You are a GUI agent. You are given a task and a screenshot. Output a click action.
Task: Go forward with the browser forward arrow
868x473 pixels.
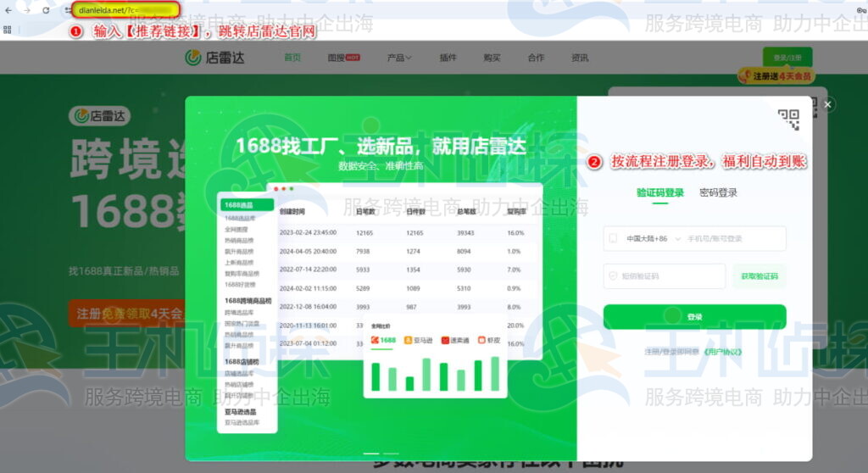[x=26, y=10]
